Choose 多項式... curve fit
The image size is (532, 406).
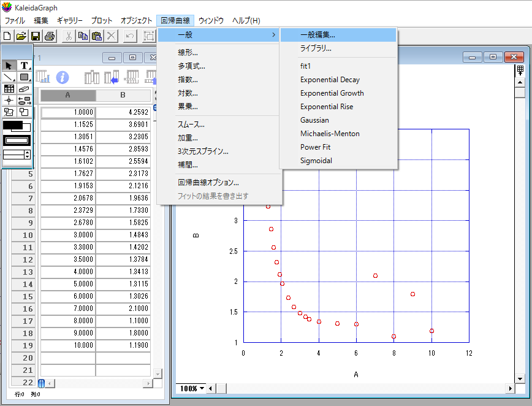(219, 66)
